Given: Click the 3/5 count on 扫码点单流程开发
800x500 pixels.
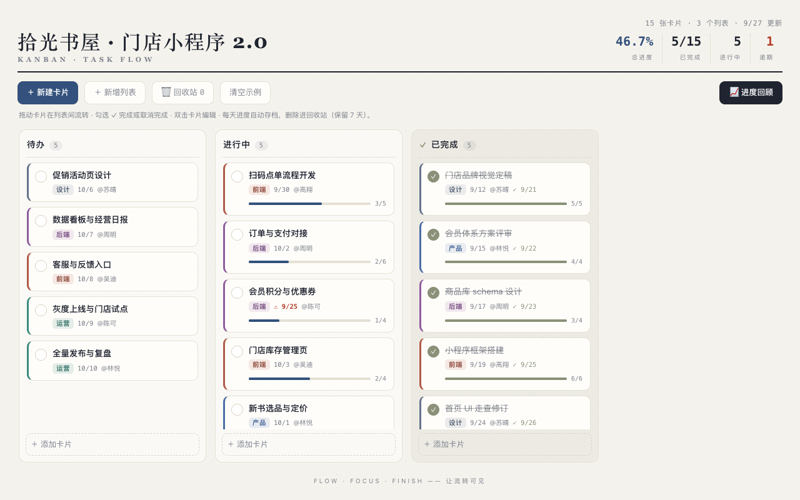Looking at the screenshot, I should pos(380,204).
